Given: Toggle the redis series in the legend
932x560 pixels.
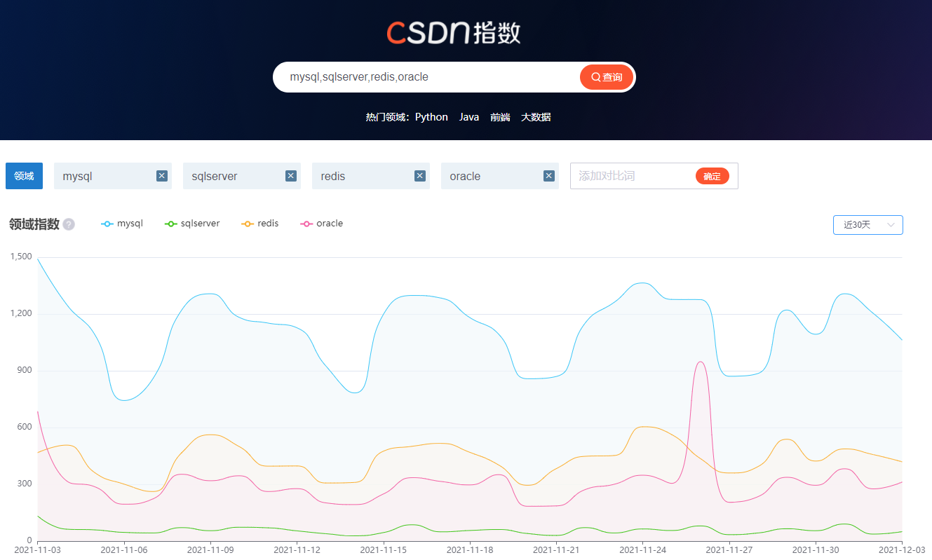Looking at the screenshot, I should point(260,224).
